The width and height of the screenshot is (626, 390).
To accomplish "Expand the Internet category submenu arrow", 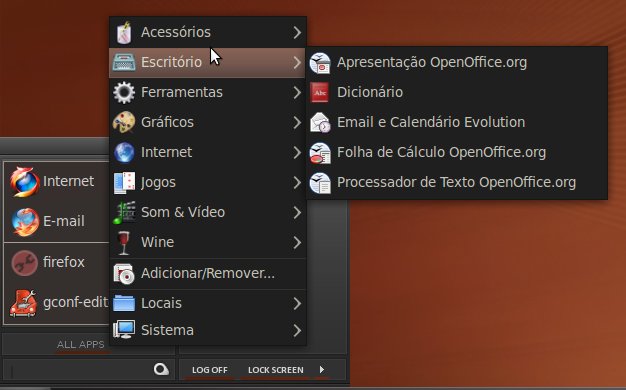I will click(x=297, y=152).
